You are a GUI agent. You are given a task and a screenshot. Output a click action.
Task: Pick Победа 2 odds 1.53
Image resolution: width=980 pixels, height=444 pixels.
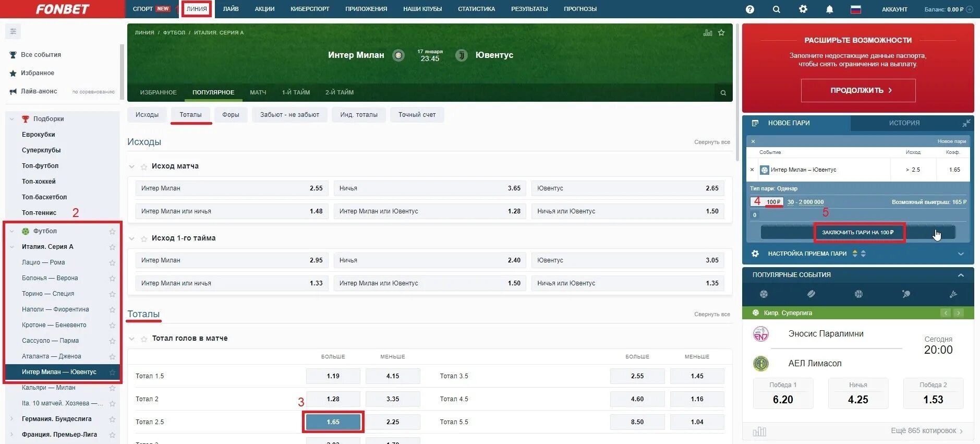933,393
